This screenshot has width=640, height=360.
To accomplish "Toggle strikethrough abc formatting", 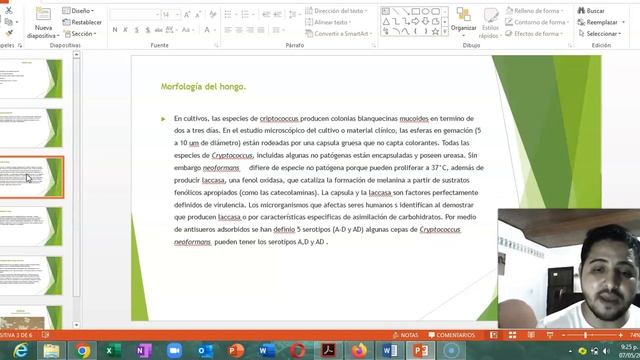I will 158,30.
